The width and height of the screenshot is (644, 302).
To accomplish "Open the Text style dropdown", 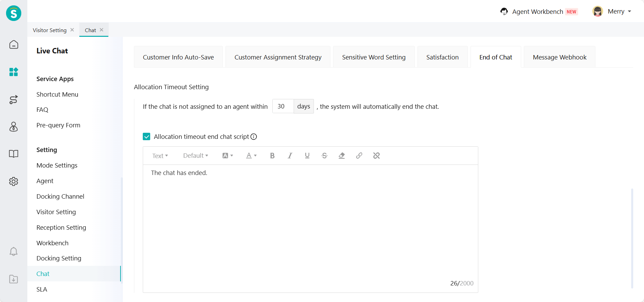I will pyautogui.click(x=160, y=156).
